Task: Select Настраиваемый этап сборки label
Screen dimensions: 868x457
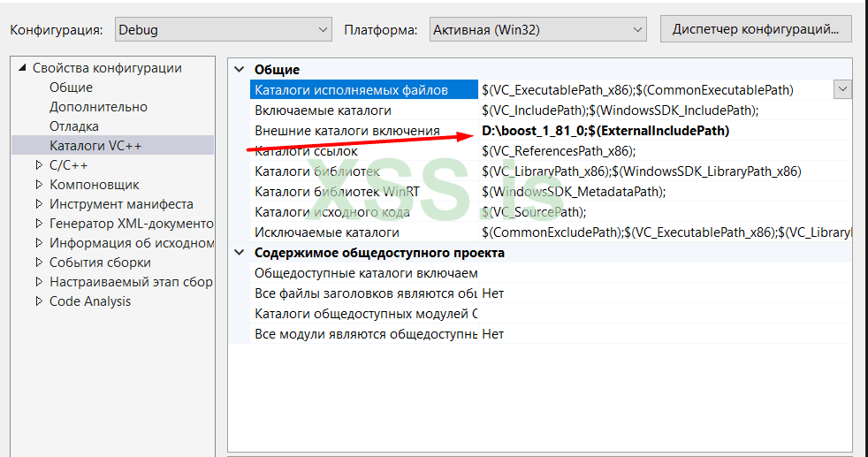Action: point(131,282)
